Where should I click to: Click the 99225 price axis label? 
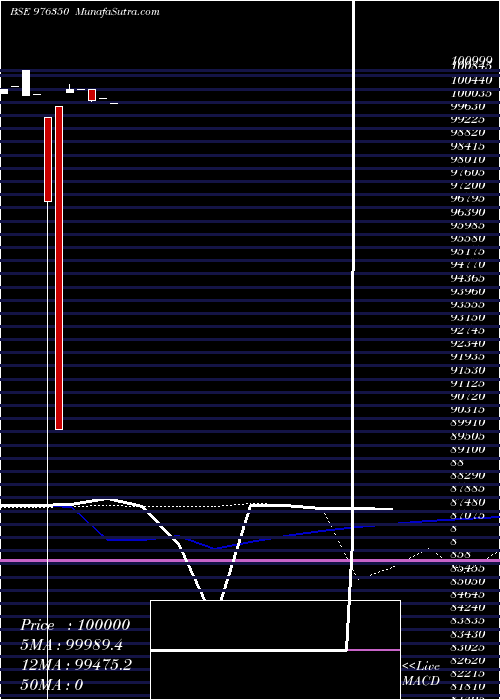[469, 120]
